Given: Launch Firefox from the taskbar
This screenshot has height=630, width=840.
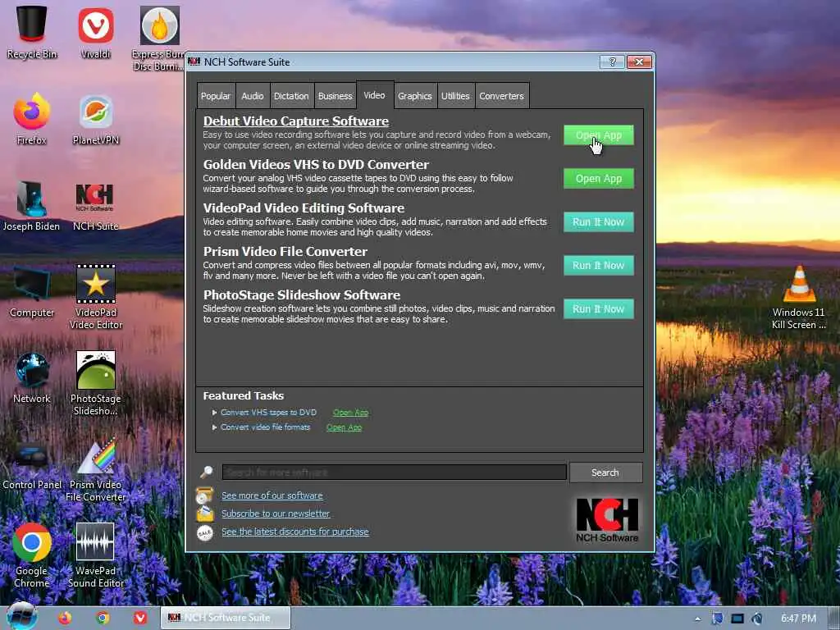Looking at the screenshot, I should [65, 618].
